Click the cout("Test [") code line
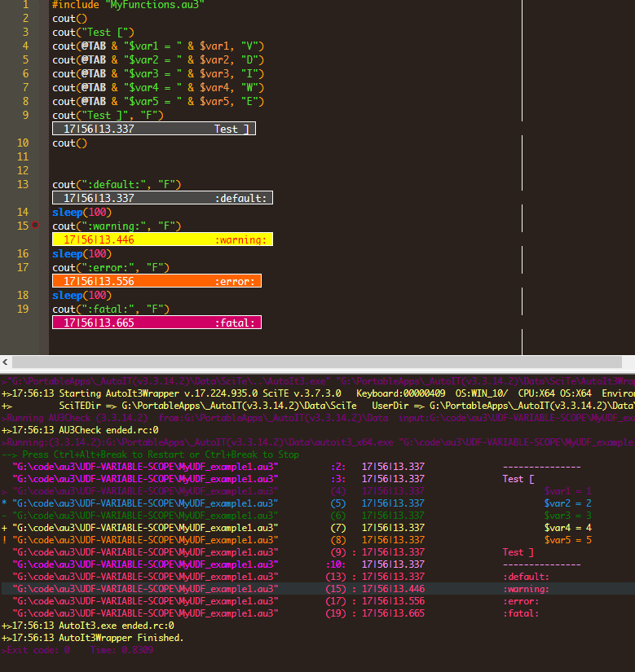635x672 pixels. (93, 32)
